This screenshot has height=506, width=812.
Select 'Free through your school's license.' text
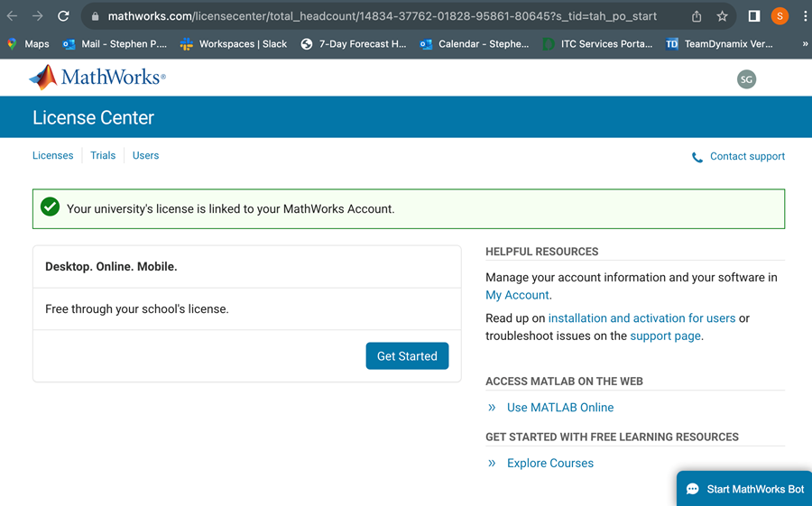tap(137, 309)
